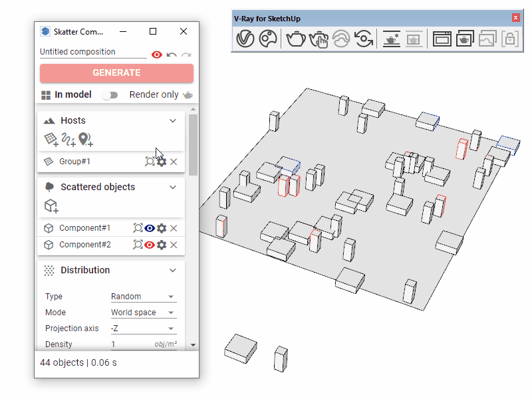Remove Component#1 with its X button
532x399 pixels.
174,228
